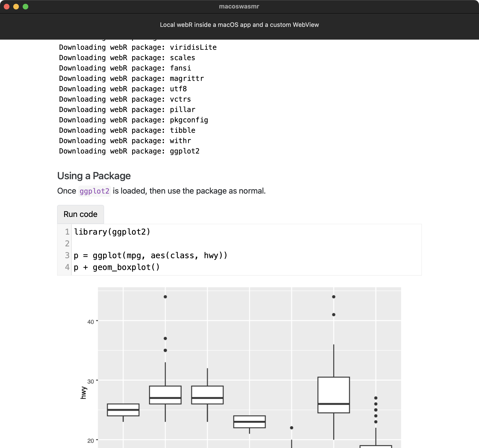This screenshot has width=479, height=448.
Task: Click code line 3 with ggplot(mpg call
Action: [151, 255]
